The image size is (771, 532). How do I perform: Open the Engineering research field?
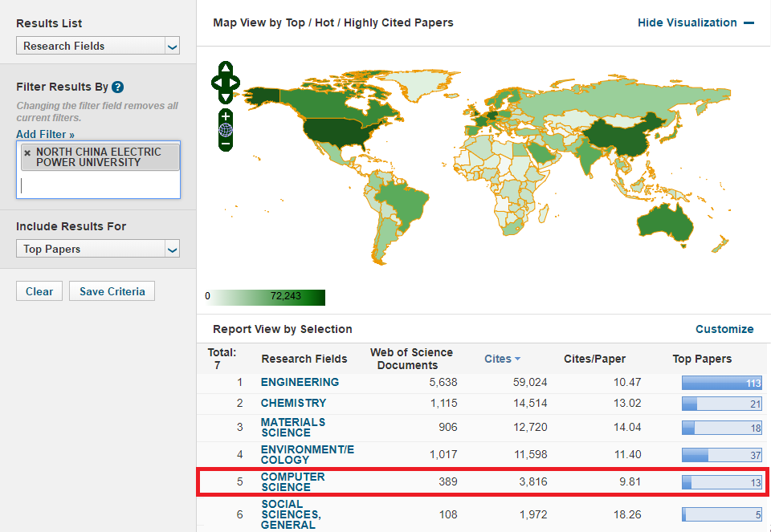(x=300, y=382)
